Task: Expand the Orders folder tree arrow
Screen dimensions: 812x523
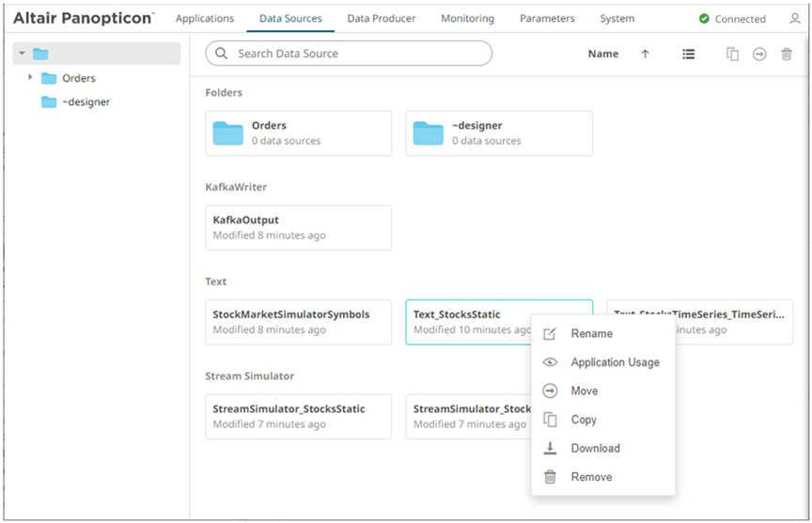Action: tap(30, 78)
